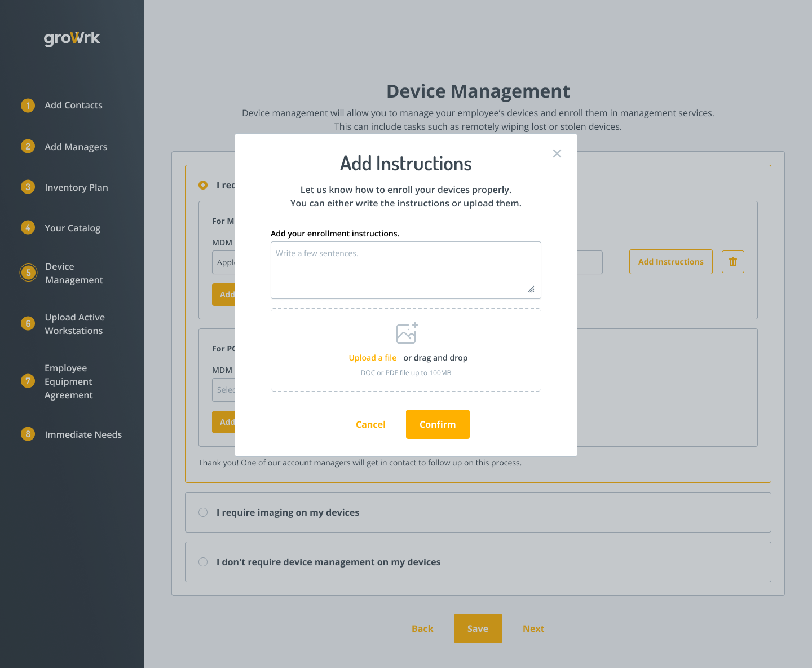Confirm the enrollment instructions
Image resolution: width=812 pixels, height=668 pixels.
(x=438, y=424)
